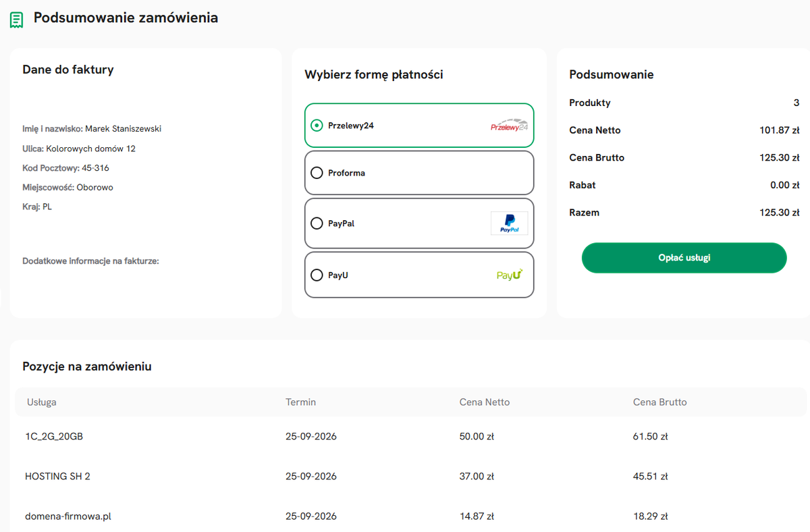Click Dodatkowe informacje na fakturze label
Viewport: 810px width, 532px height.
click(90, 261)
